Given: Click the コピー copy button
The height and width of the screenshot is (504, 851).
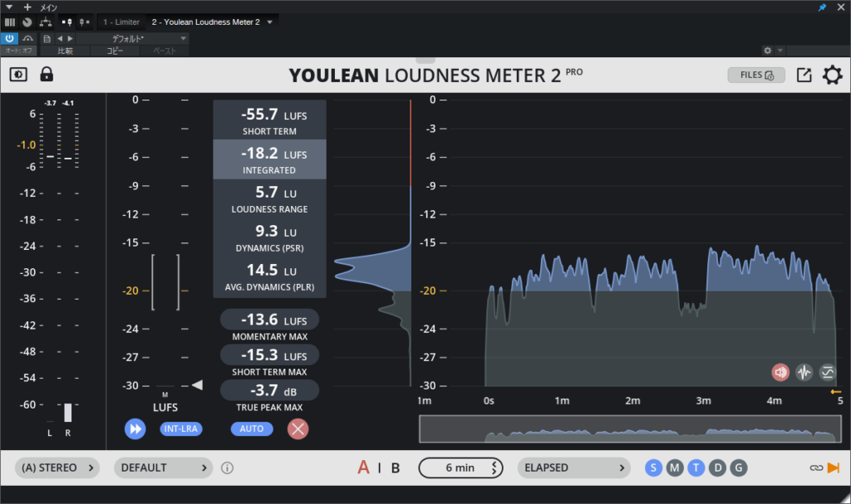Looking at the screenshot, I should point(115,51).
